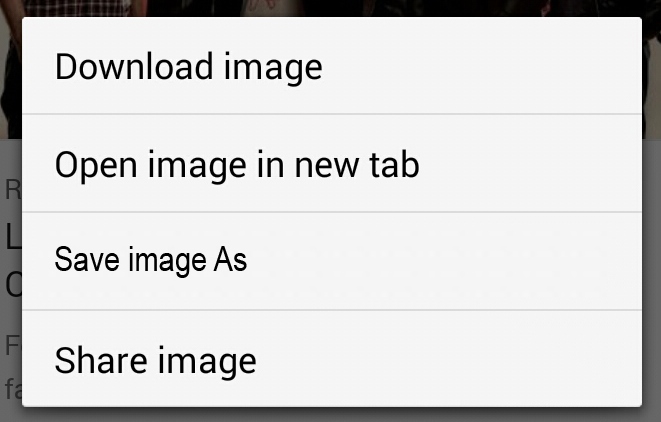Tap the partly hidden small gray text starting with R
The width and height of the screenshot is (661, 422).
13,190
